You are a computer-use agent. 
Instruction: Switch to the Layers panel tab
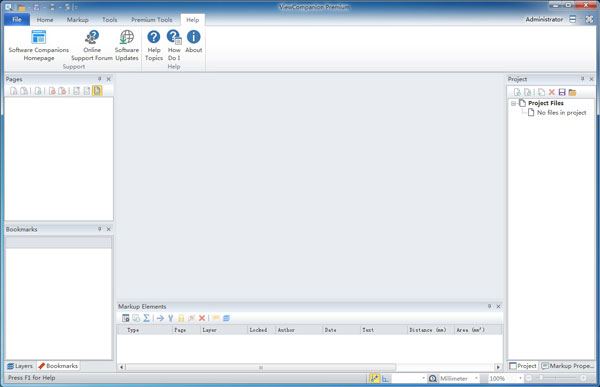20,366
